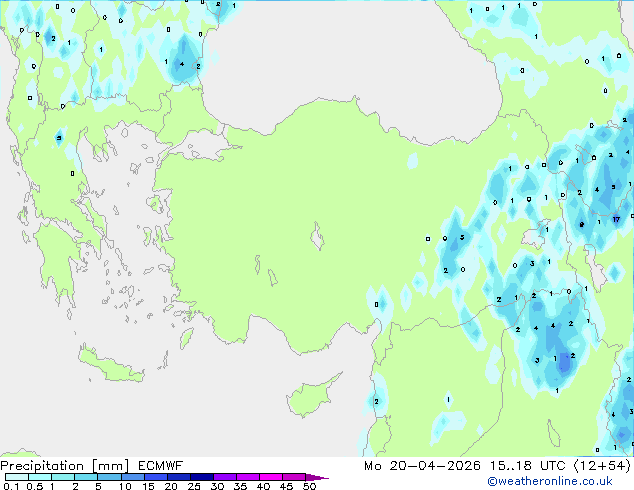Click the legend label '40'
This screenshot has height=490, width=634.
coord(263,486)
